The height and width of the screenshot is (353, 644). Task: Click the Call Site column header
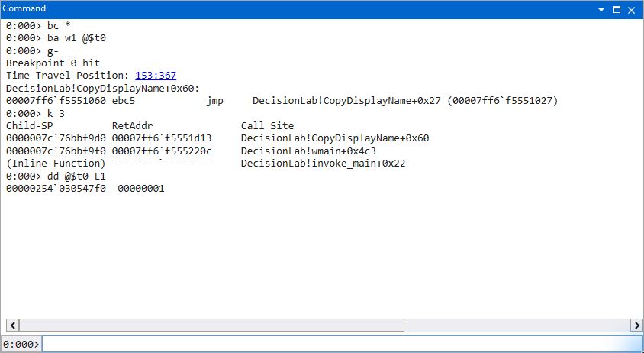[267, 125]
